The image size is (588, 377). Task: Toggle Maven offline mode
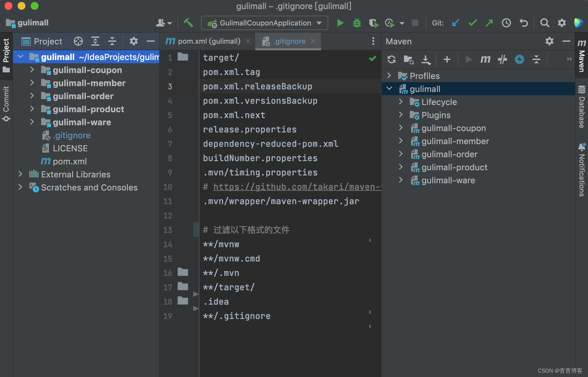503,59
